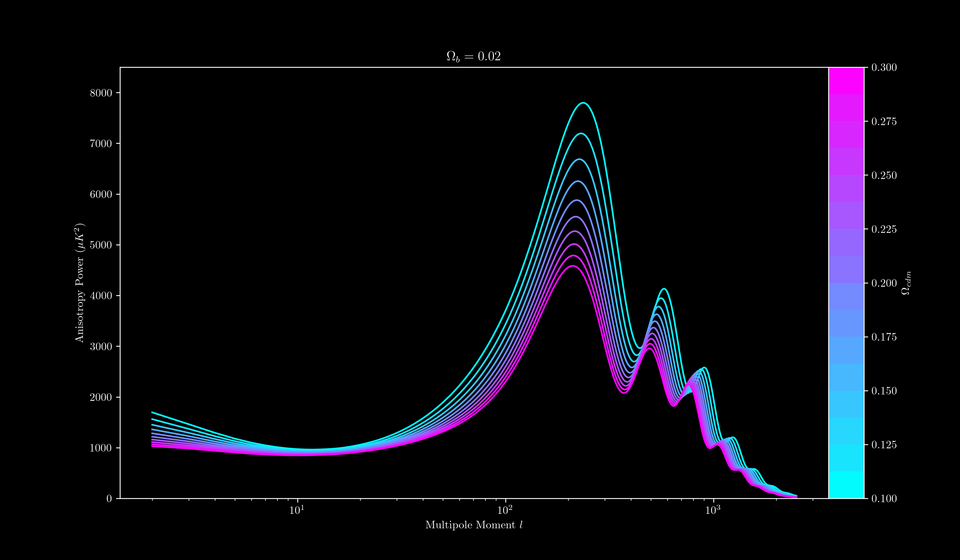Click the colorbar tick label 0.100
This screenshot has height=560, width=960.
tap(884, 498)
